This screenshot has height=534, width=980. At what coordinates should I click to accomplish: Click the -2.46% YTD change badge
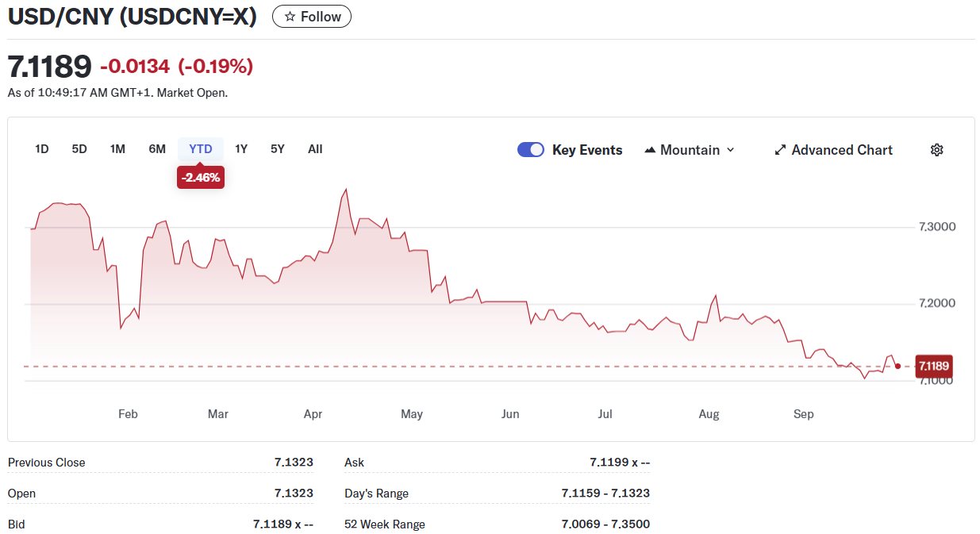pyautogui.click(x=200, y=178)
